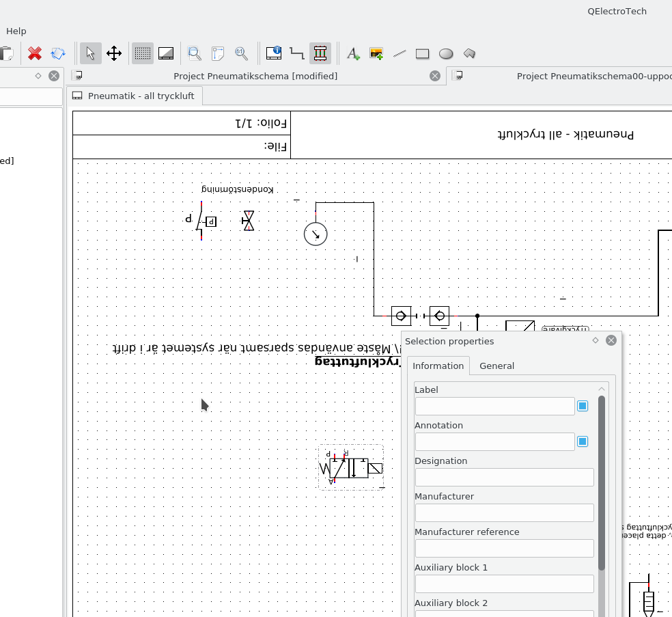The image size is (672, 617).
Task: Open the Help menu
Action: tap(16, 31)
